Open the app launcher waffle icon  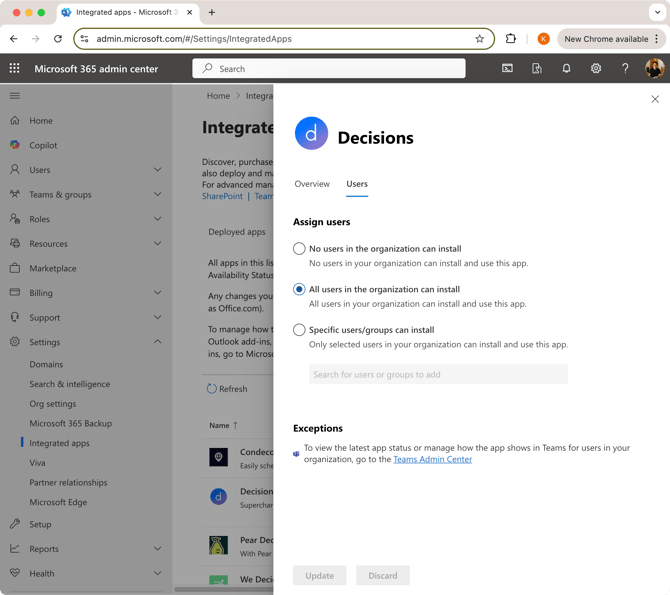click(x=15, y=68)
